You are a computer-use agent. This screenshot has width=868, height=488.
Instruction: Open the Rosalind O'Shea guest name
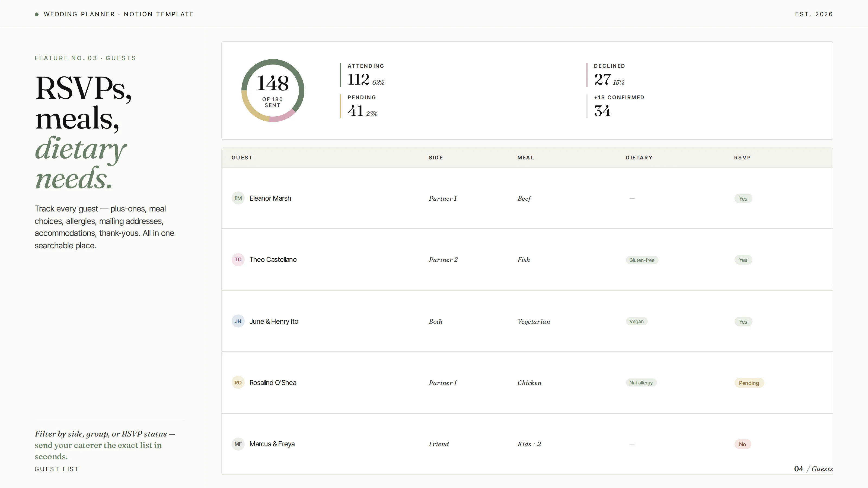point(273,383)
